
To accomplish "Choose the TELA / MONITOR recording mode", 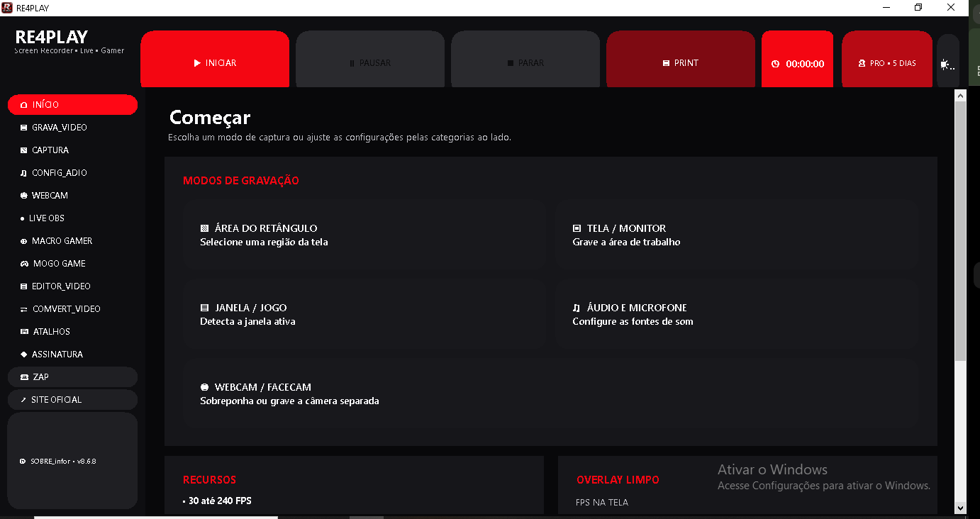I will click(737, 235).
